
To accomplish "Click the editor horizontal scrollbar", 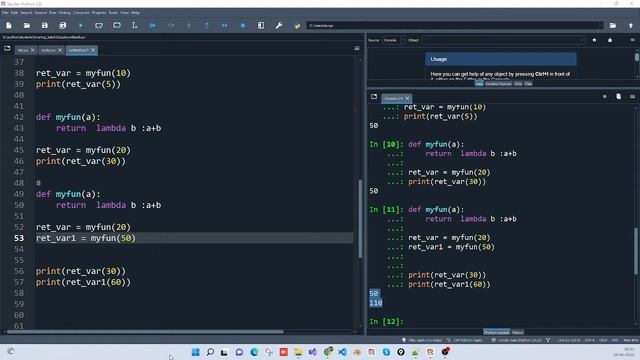I will click(x=145, y=331).
